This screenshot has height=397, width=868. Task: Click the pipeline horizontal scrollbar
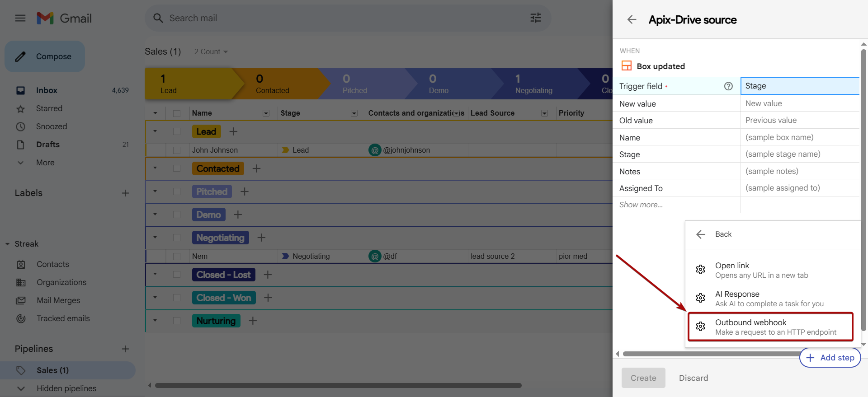point(338,386)
